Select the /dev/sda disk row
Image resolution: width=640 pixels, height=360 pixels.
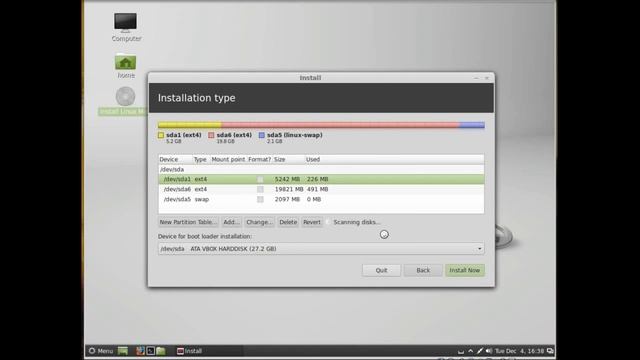pyautogui.click(x=321, y=169)
